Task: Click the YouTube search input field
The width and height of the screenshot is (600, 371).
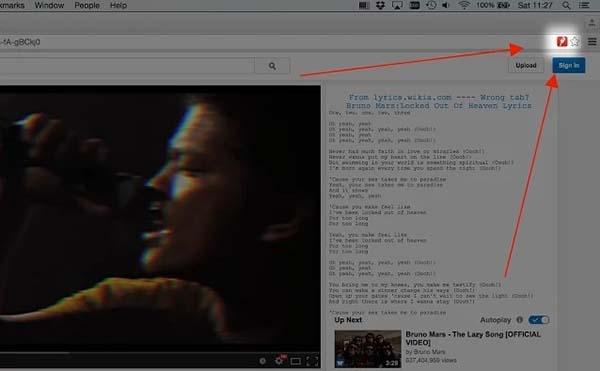Action: [x=126, y=66]
